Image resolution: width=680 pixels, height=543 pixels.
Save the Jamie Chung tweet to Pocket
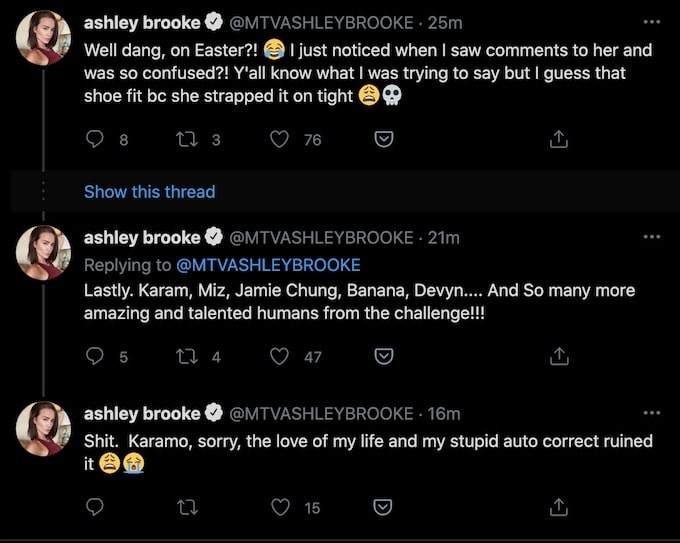(383, 356)
